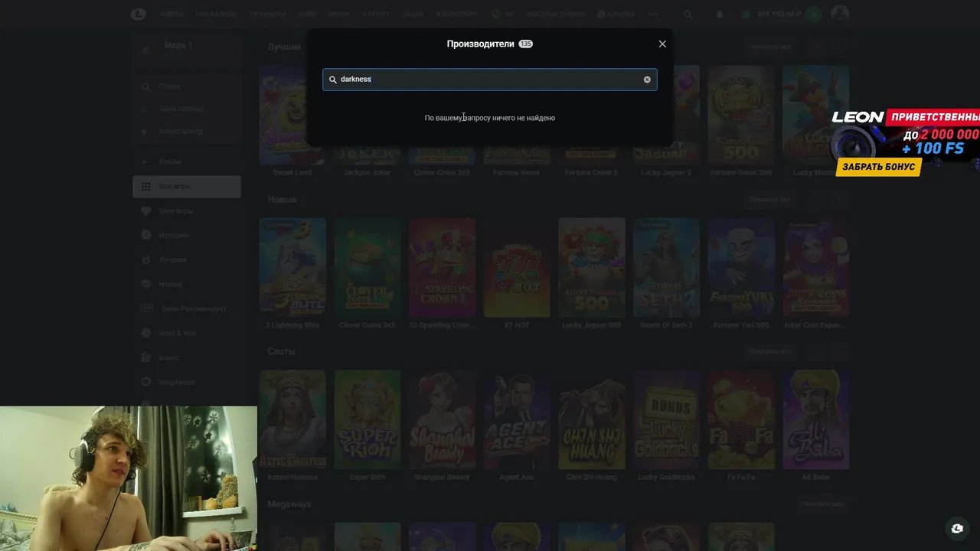Open Storm Of Seth 2 thumbnail
The width and height of the screenshot is (980, 551).
(x=666, y=267)
